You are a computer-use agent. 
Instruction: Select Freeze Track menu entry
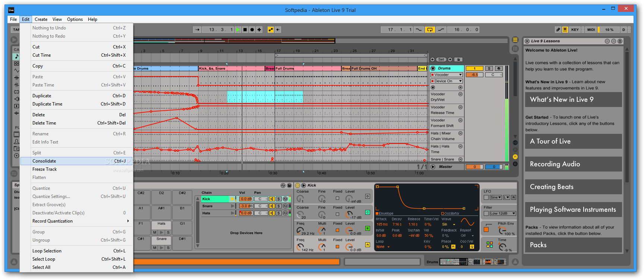click(77, 169)
